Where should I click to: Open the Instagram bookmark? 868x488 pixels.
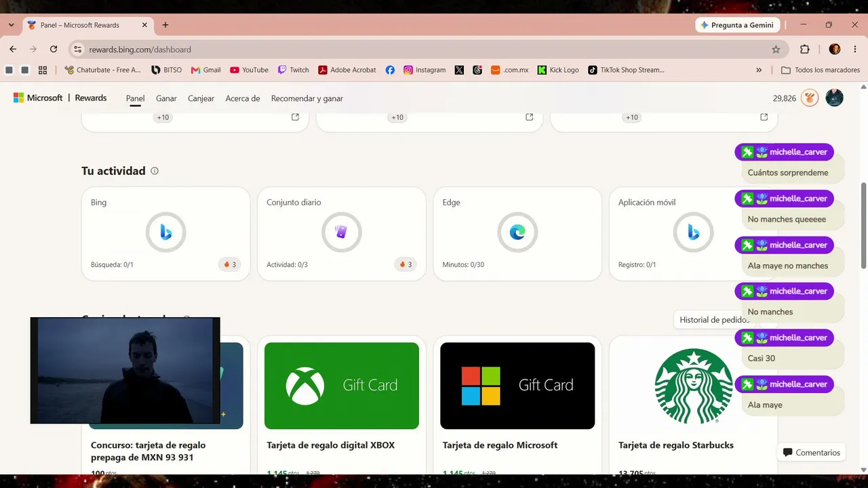click(x=425, y=70)
